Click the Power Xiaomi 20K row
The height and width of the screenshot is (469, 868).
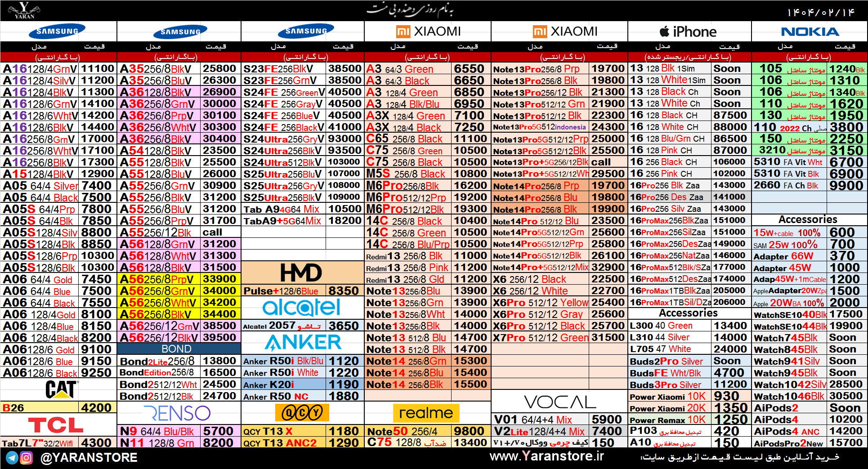(x=689, y=407)
